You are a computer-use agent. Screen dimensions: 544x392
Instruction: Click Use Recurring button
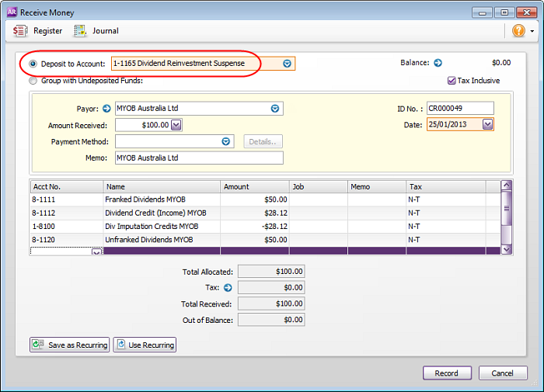pyautogui.click(x=145, y=345)
